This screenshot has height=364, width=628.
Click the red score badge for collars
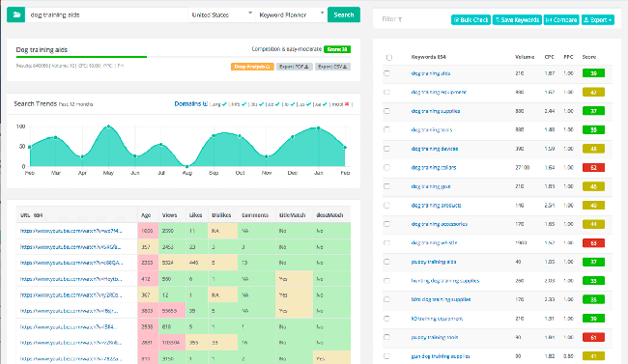[593, 167]
